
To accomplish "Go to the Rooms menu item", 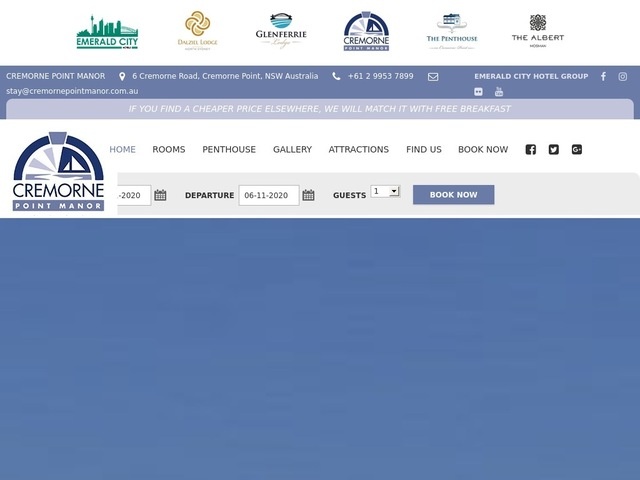I will point(169,150).
